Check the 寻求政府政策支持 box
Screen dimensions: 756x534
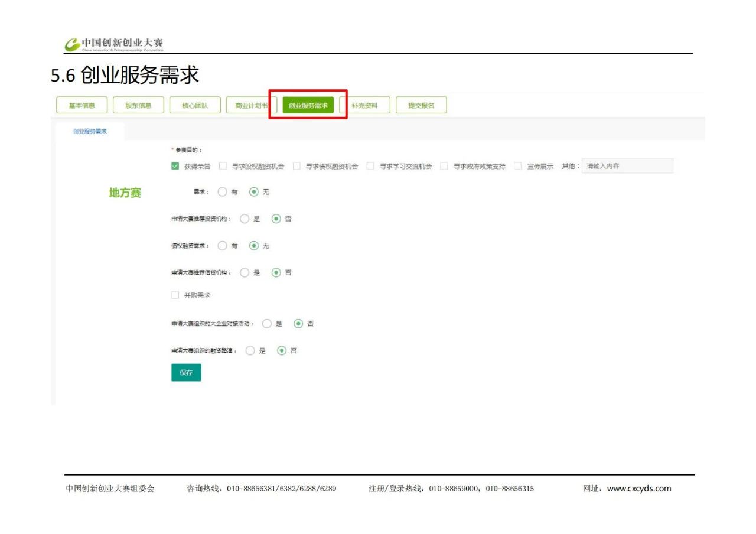[x=444, y=166]
